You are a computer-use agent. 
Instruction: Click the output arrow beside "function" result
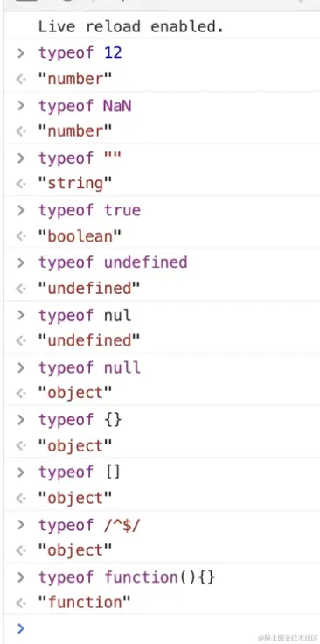21,603
